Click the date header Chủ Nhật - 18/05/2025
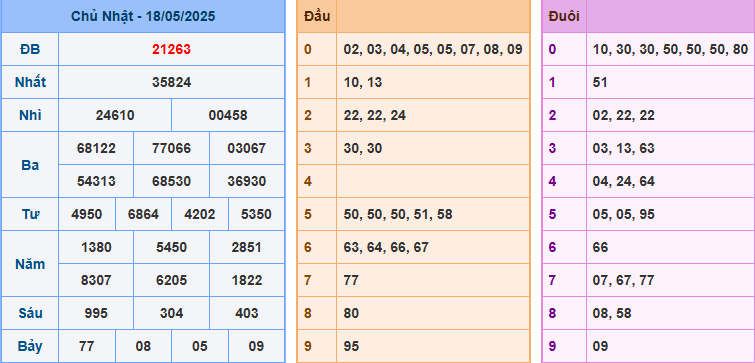The width and height of the screenshot is (755, 363). coord(143,16)
